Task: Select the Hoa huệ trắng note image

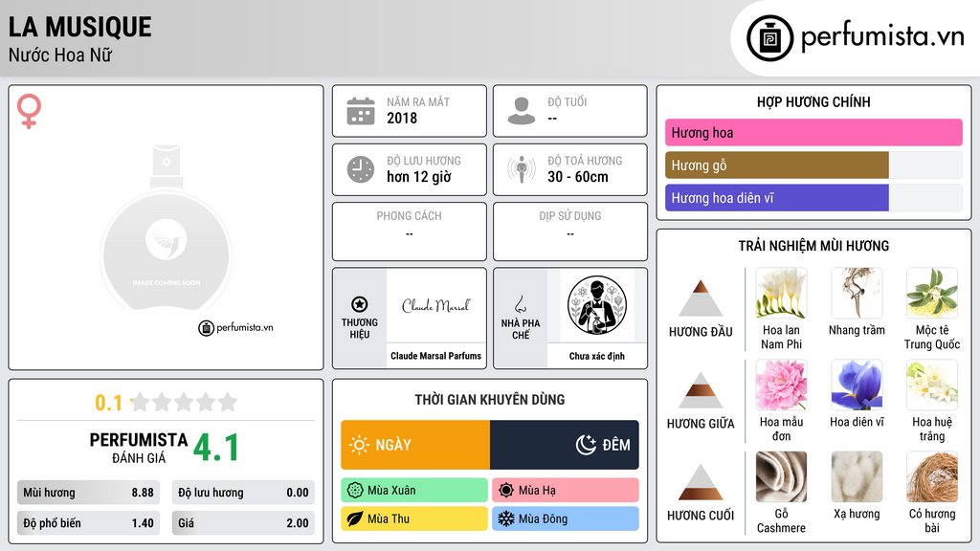Action: (x=932, y=385)
